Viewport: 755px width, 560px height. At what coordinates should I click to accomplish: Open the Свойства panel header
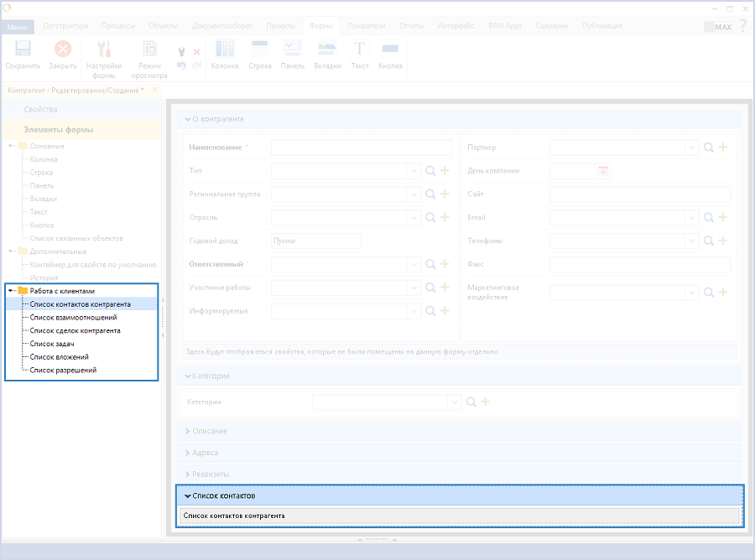(40, 110)
